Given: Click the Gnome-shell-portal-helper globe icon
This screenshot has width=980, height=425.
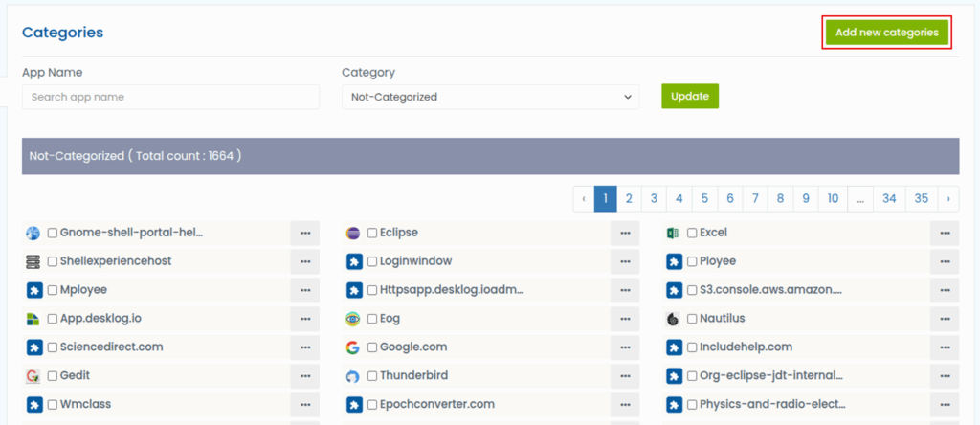Looking at the screenshot, I should pyautogui.click(x=33, y=233).
